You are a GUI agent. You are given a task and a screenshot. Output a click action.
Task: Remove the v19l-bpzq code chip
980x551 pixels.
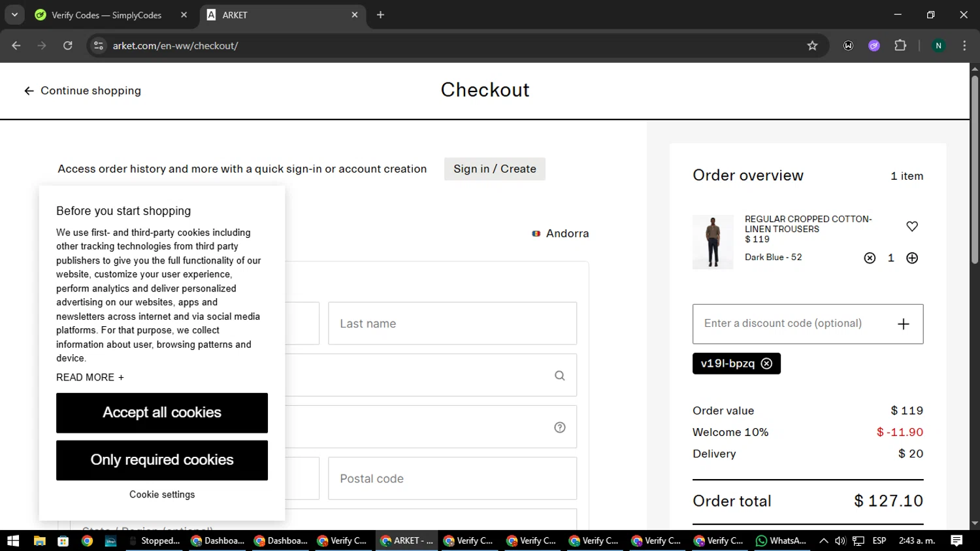(x=767, y=363)
